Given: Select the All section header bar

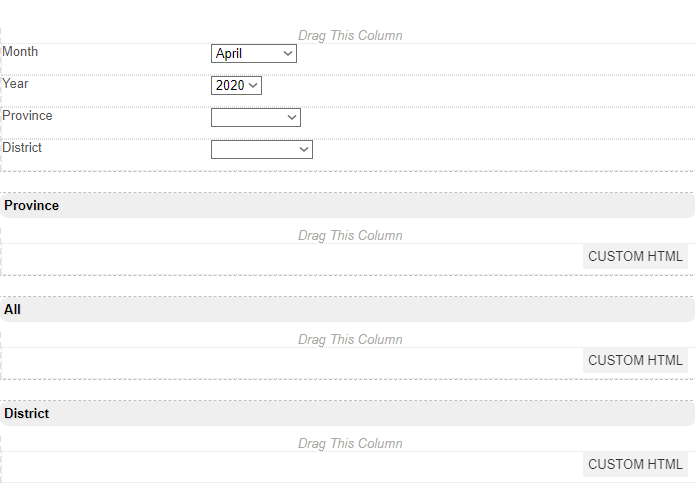Looking at the screenshot, I should [347, 310].
